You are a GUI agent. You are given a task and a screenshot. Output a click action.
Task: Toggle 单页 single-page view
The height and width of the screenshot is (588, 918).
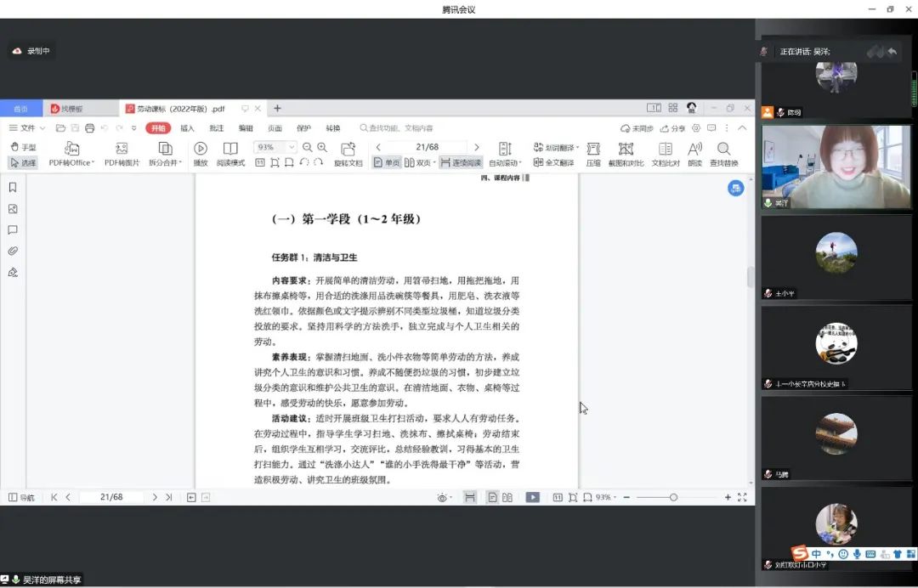coord(387,162)
